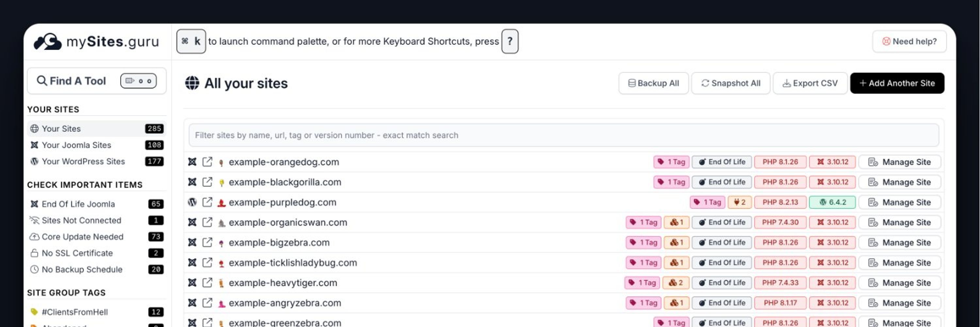Open No Backup Schedule list

coord(97,269)
